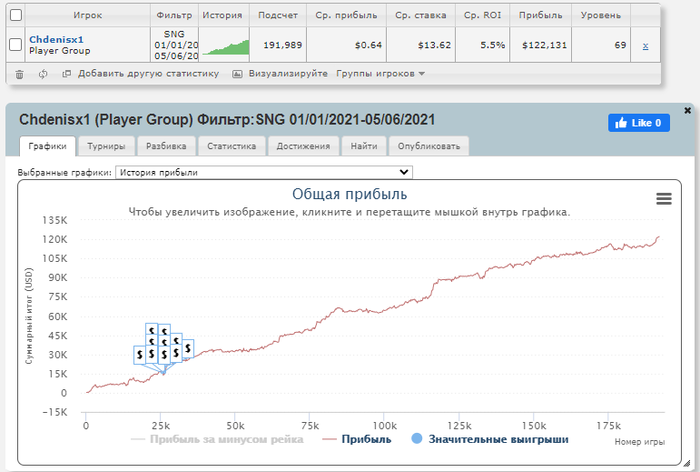Click the SNG date filter cell
700x472 pixels.
[175, 45]
